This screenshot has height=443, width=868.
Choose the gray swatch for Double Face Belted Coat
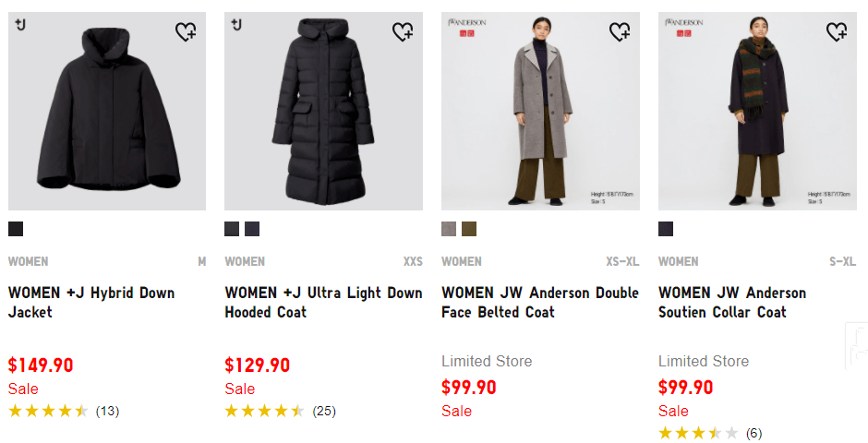pyautogui.click(x=449, y=229)
